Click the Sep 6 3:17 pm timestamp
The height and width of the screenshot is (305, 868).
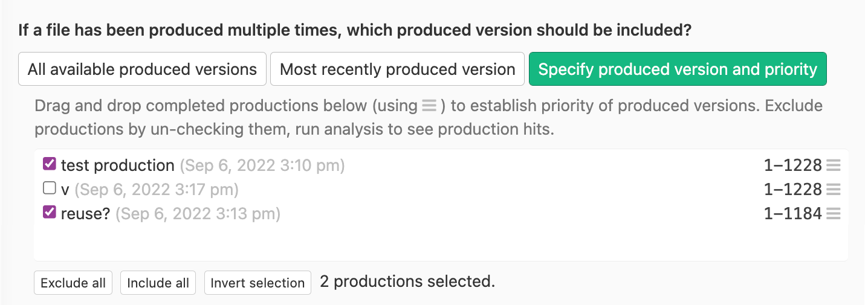tap(157, 190)
